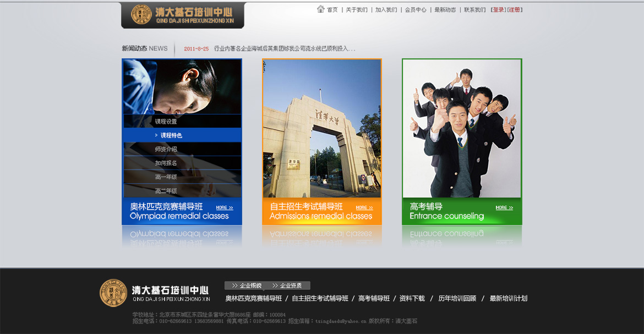
Task: Open the 联系我们 nav link
Action: pyautogui.click(x=475, y=10)
